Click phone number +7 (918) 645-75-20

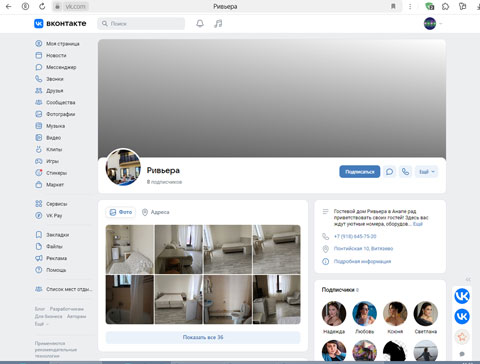point(355,236)
